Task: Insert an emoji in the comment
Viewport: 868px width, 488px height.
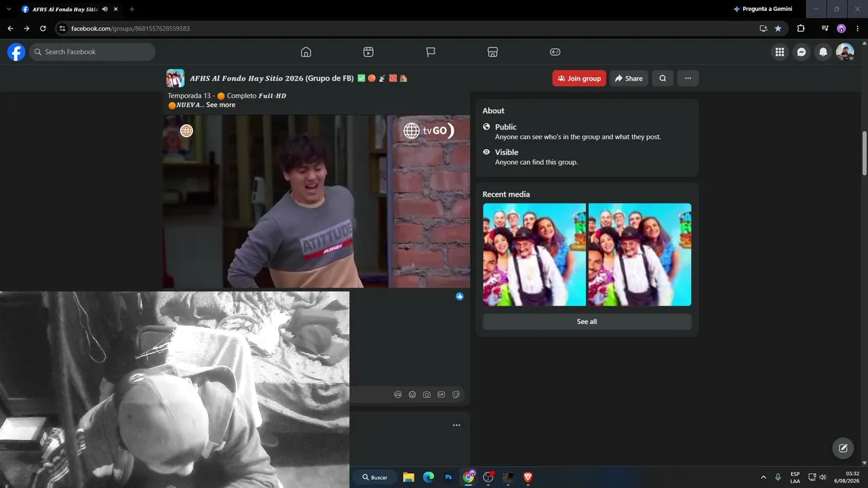Action: (x=412, y=394)
